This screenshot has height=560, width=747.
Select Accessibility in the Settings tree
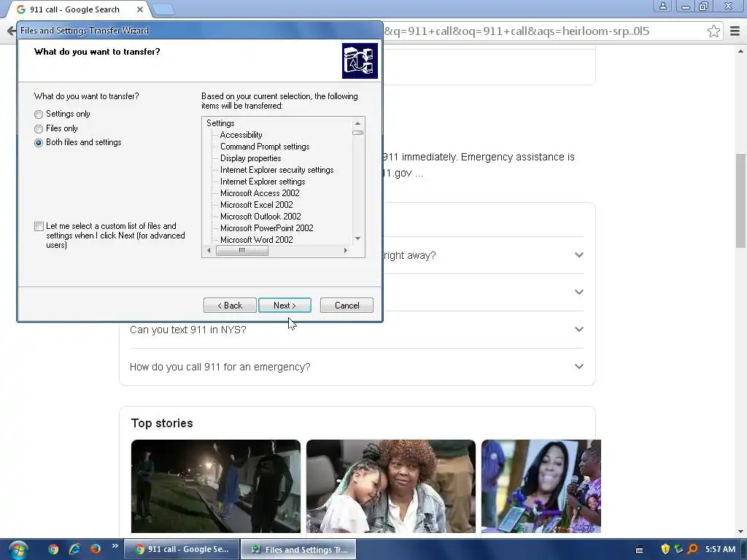(x=241, y=135)
